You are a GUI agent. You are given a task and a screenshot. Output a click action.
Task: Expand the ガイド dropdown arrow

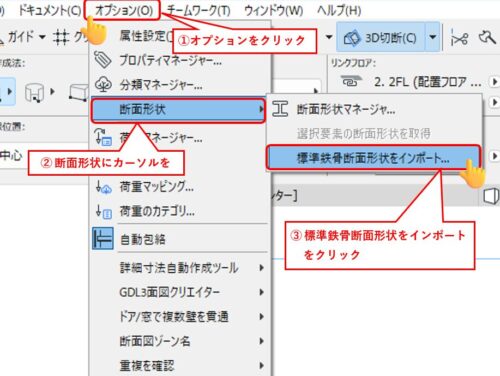click(42, 37)
